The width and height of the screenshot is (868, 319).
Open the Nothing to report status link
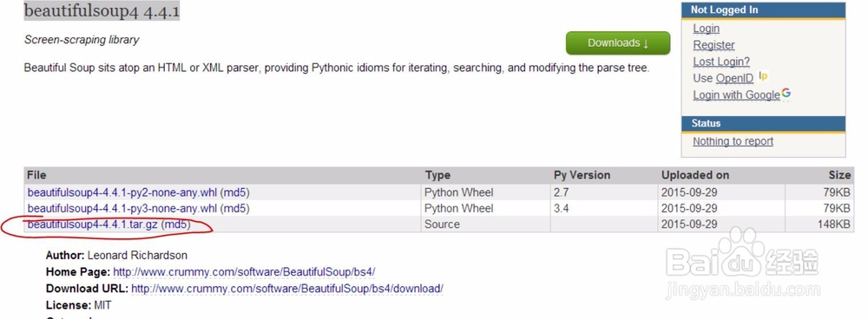click(733, 141)
